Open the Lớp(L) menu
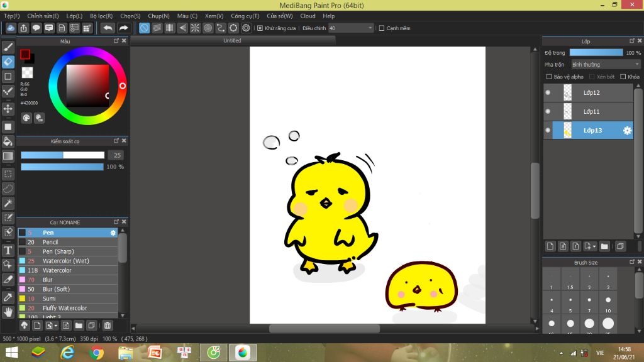Image resolution: width=644 pixels, height=362 pixels. (x=74, y=16)
